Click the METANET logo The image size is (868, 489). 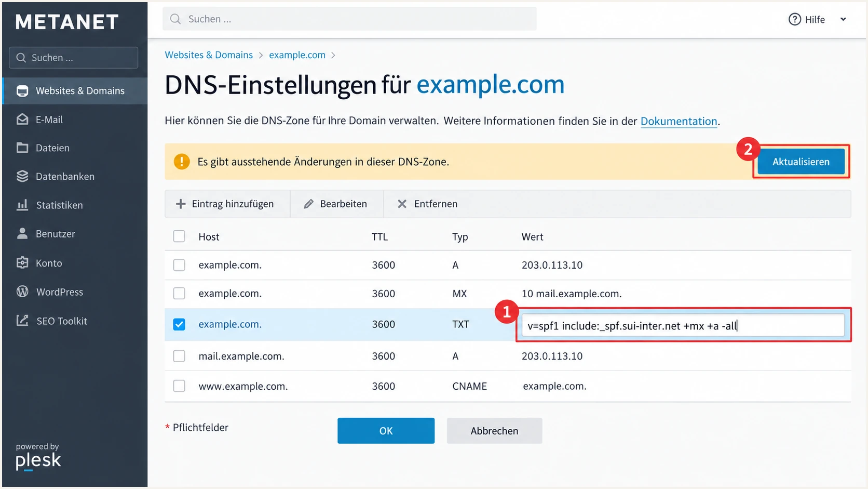point(67,22)
